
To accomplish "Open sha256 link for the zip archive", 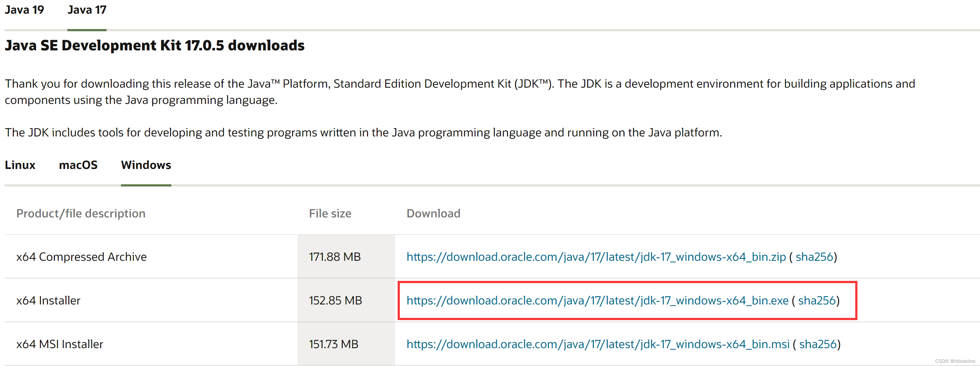I will pyautogui.click(x=814, y=257).
